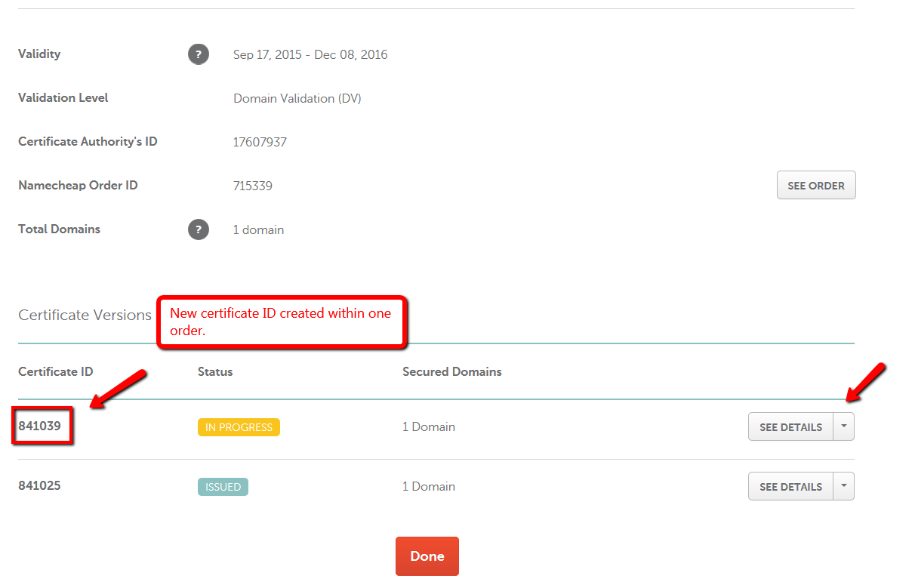Click Domain Validation (DV) value
This screenshot has width=915, height=588.
click(x=297, y=98)
